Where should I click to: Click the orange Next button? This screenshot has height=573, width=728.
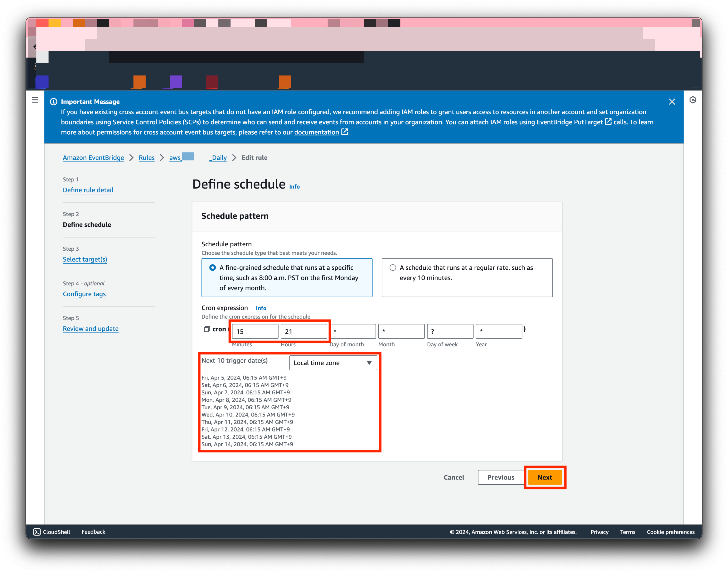point(545,477)
